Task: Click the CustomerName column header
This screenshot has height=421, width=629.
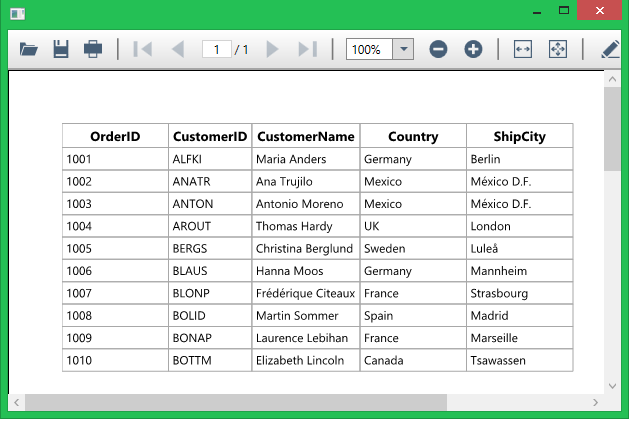Action: 306,136
